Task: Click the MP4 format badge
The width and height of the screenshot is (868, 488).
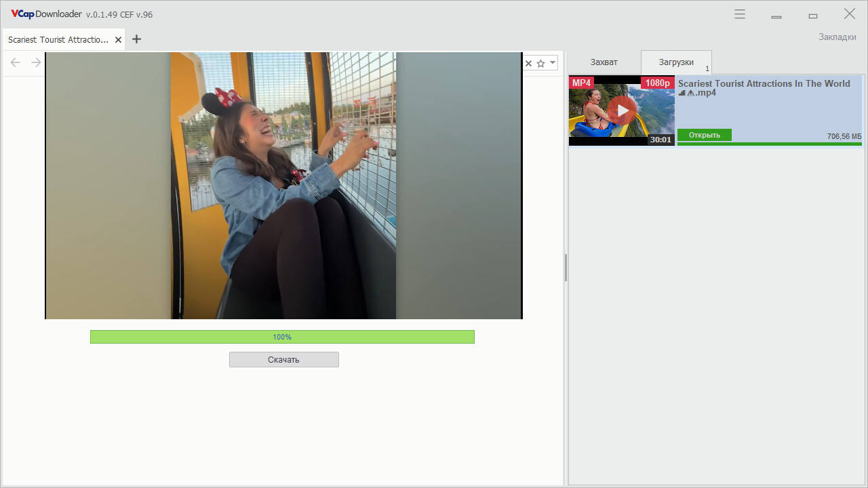Action: coord(582,83)
